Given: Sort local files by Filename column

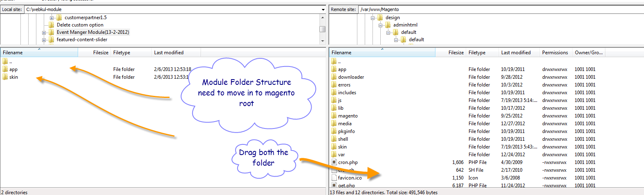Looking at the screenshot, I should tap(39, 53).
